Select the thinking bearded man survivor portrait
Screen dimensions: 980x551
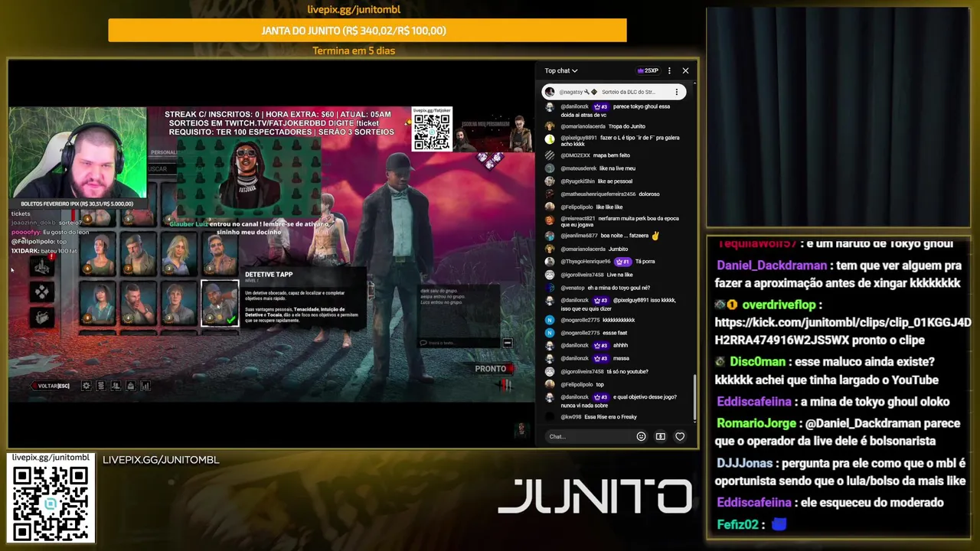pos(139,303)
